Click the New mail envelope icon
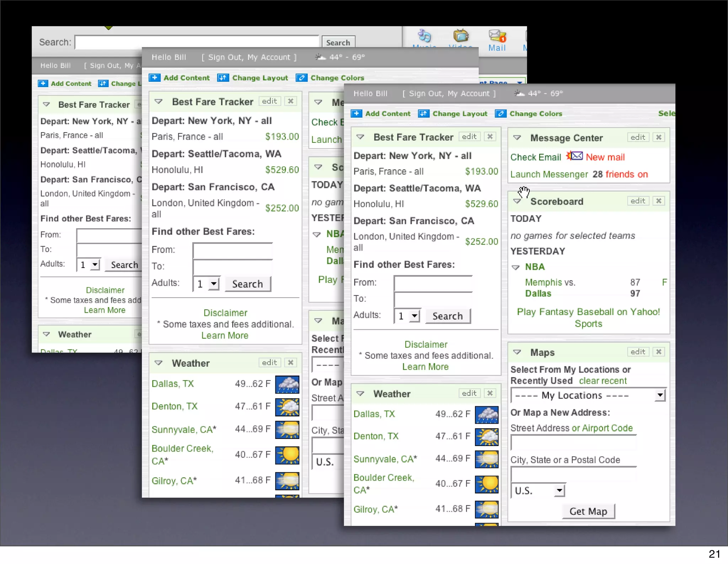 [575, 156]
